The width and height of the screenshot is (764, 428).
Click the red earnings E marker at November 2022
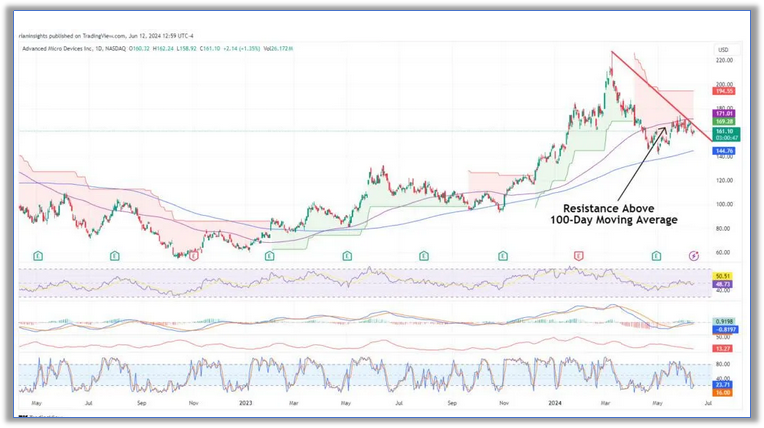point(193,256)
